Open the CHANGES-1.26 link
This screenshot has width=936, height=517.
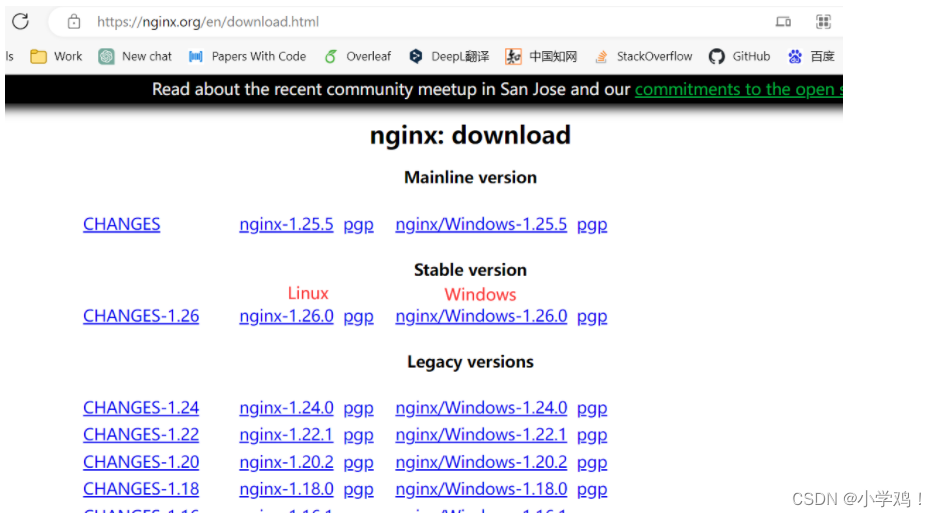(141, 316)
